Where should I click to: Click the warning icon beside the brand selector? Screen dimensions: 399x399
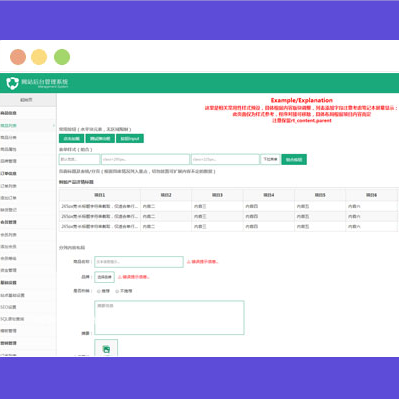[120, 277]
